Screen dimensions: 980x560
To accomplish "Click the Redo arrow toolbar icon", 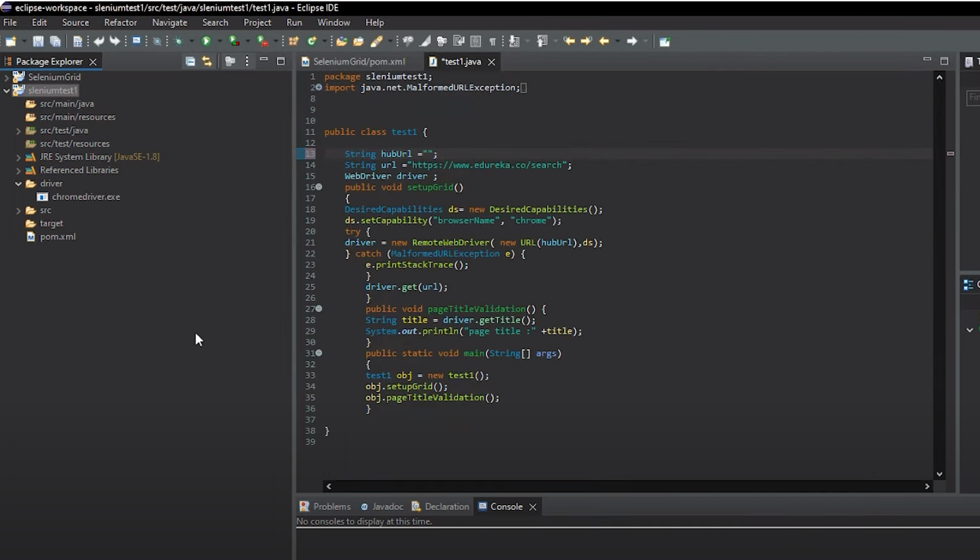I will (115, 41).
